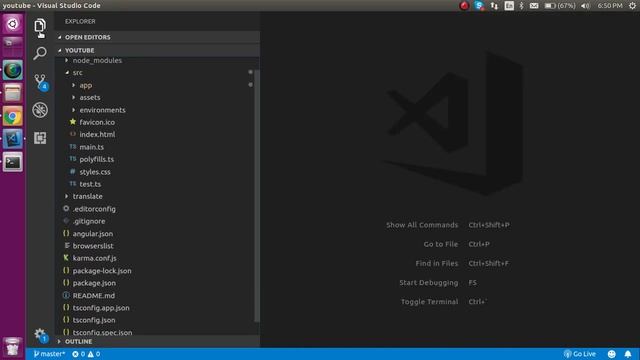The height and width of the screenshot is (360, 640).
Task: Collapse the OPEN EDITORS section
Action: tap(158, 37)
